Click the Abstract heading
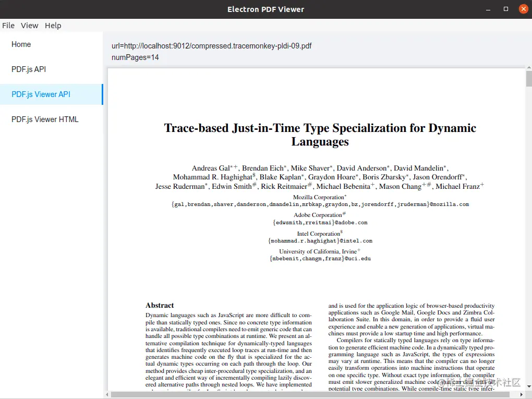Image resolution: width=532 pixels, height=399 pixels. pyautogui.click(x=160, y=305)
